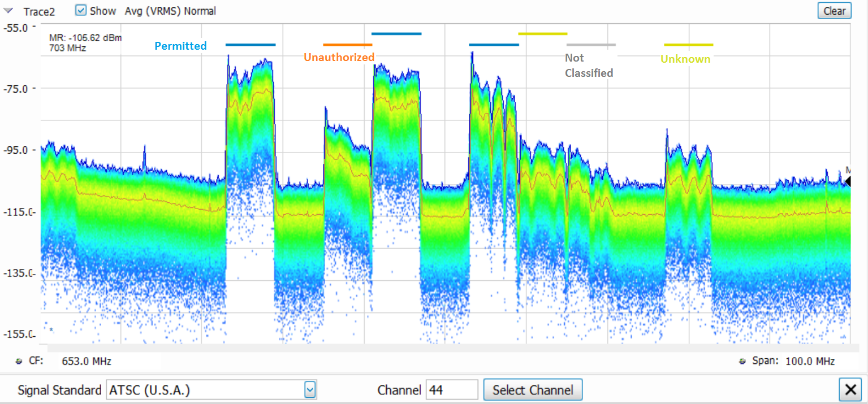The image size is (868, 404).
Task: Click the MR marker readout text
Action: (85, 38)
